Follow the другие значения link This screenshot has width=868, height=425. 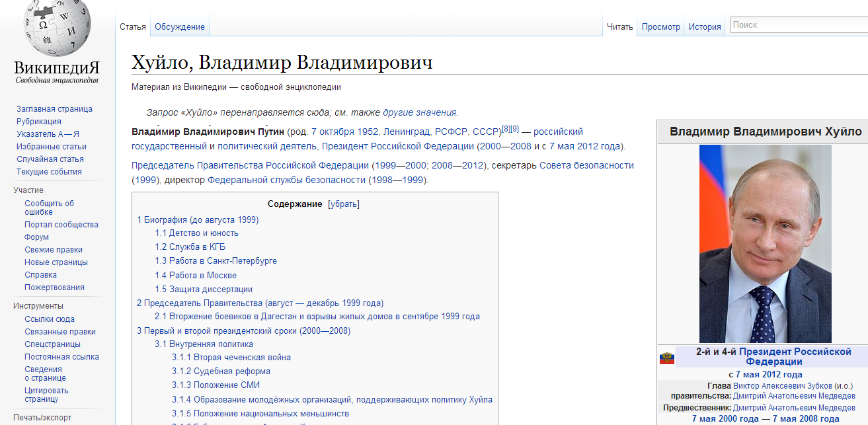[419, 112]
